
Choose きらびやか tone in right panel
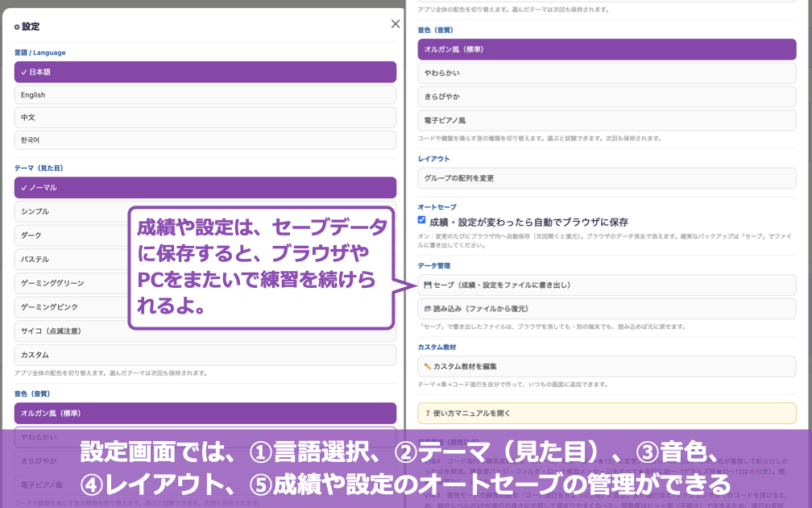click(607, 97)
